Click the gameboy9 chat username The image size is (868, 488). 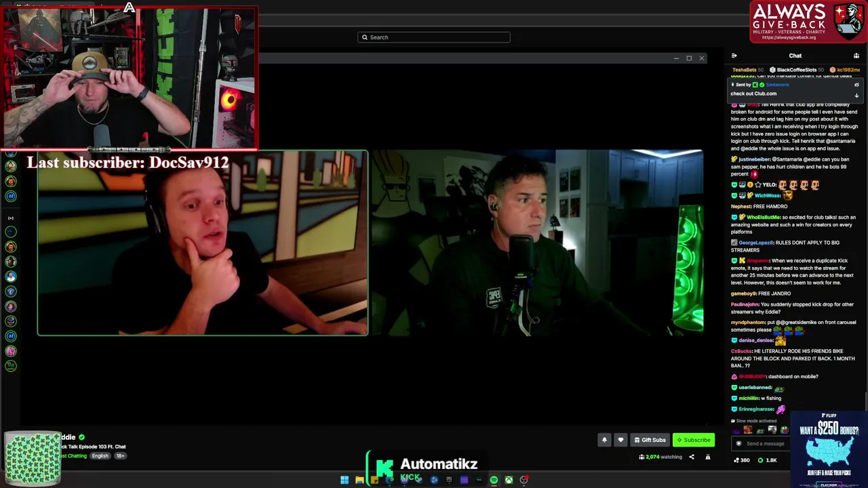point(743,293)
